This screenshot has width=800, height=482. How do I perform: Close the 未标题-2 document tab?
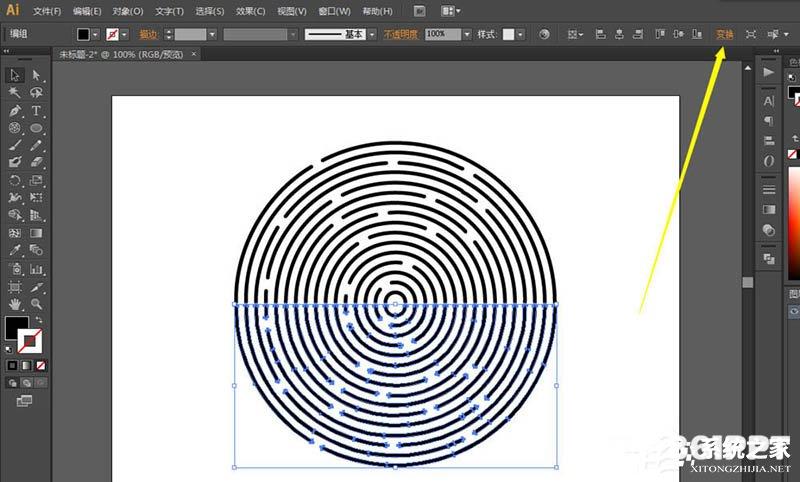pyautogui.click(x=193, y=54)
